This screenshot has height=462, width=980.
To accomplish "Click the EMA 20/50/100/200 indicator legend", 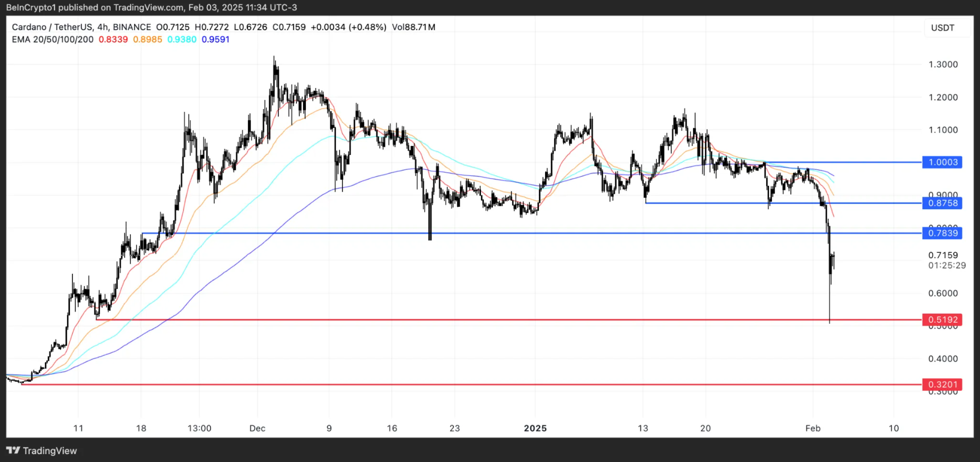I will [x=53, y=39].
